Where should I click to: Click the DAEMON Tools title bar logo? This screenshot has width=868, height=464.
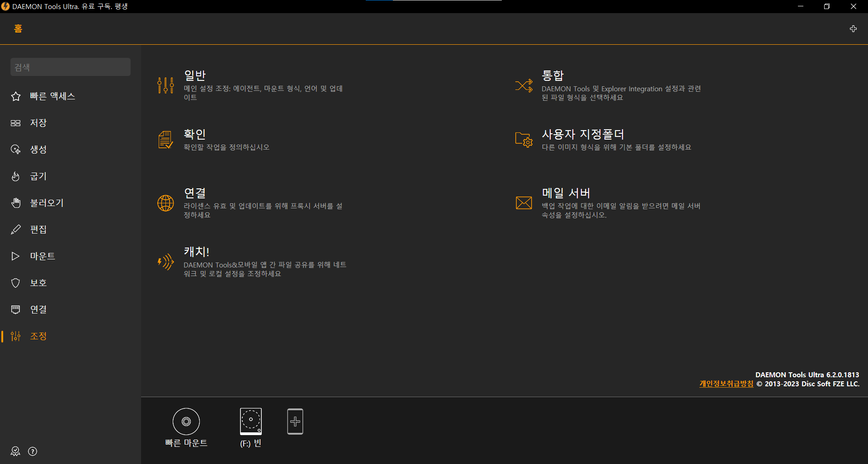pos(5,6)
